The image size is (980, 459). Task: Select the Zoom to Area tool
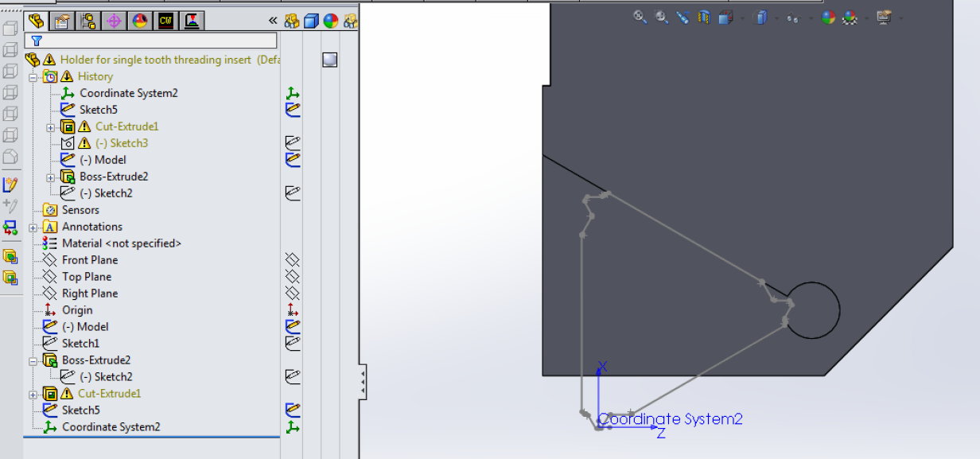(x=661, y=17)
